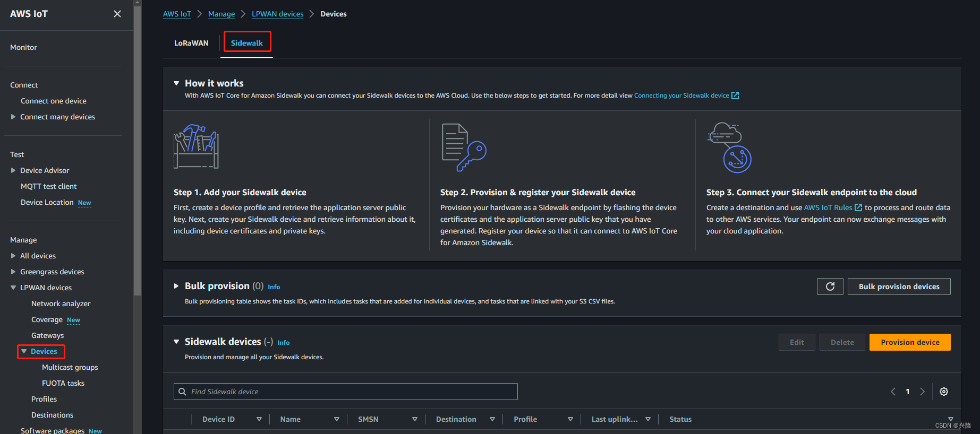Click the document and key illustration for Step 2
Screen dimensions: 980x434
point(464,147)
